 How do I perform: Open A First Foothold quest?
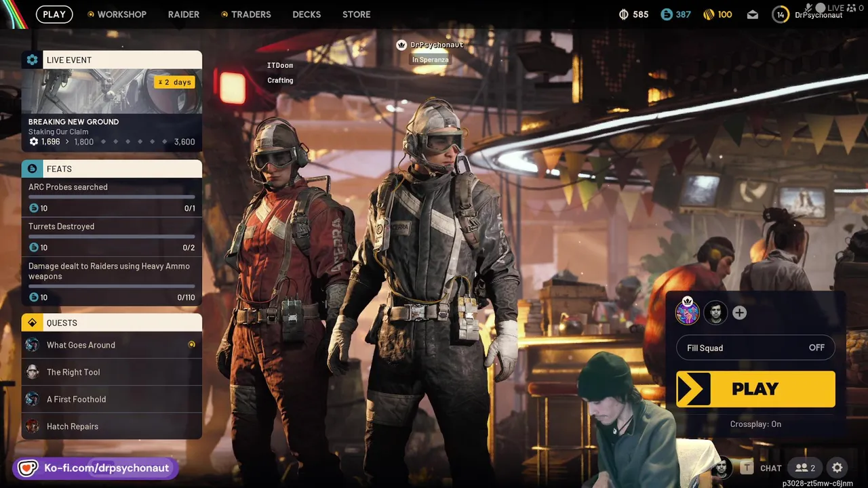(112, 399)
